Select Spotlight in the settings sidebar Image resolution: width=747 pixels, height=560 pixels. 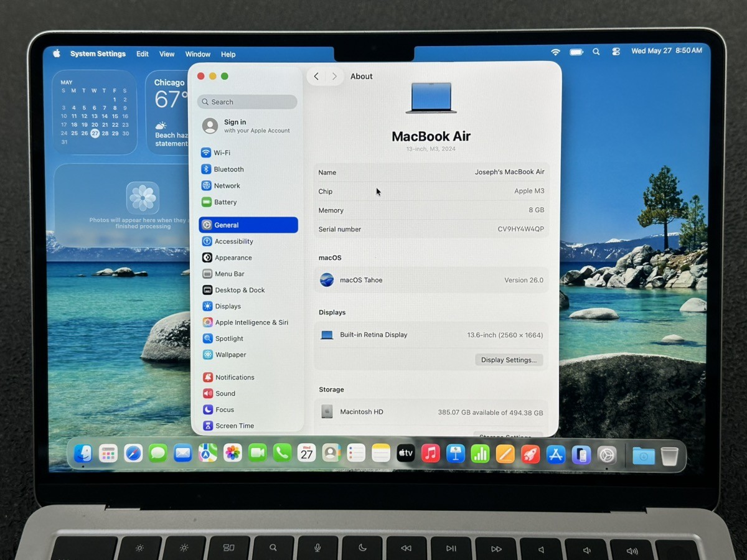(x=248, y=338)
